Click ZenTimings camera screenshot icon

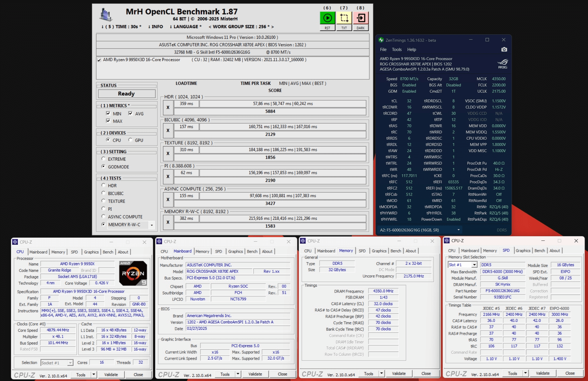pyautogui.click(x=504, y=50)
